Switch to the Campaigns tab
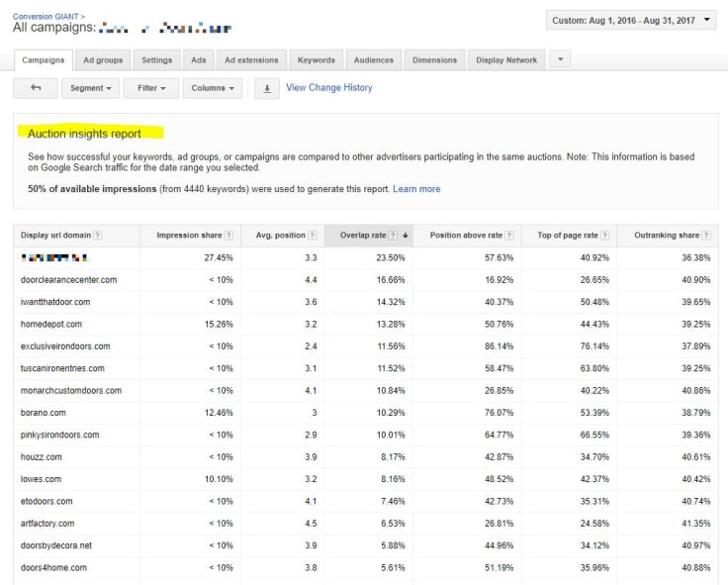728x585 pixels. tap(44, 60)
